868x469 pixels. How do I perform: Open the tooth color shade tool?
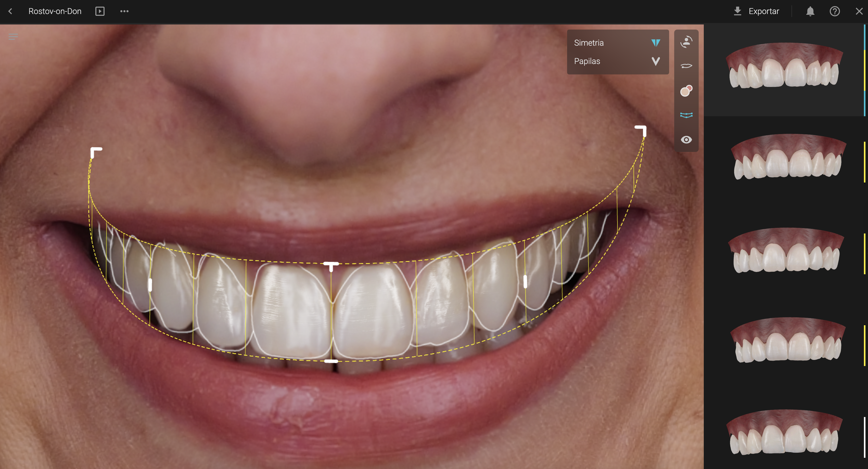click(x=686, y=91)
